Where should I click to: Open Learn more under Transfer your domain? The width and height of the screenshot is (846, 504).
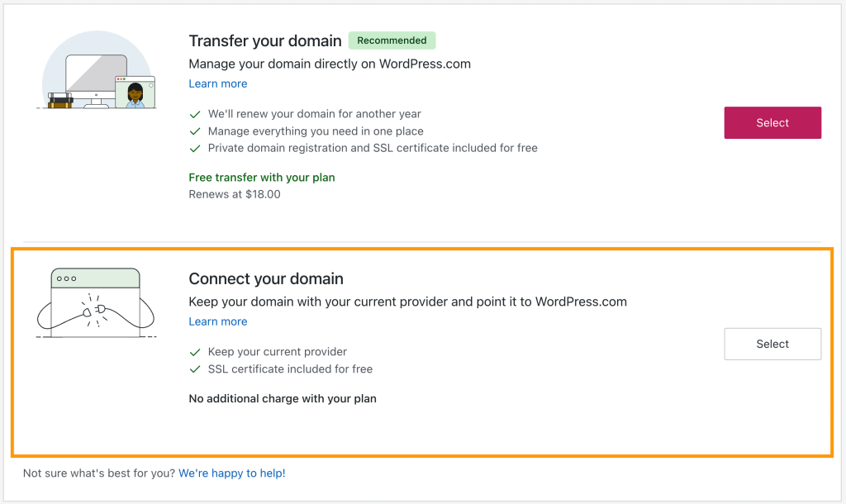point(218,83)
